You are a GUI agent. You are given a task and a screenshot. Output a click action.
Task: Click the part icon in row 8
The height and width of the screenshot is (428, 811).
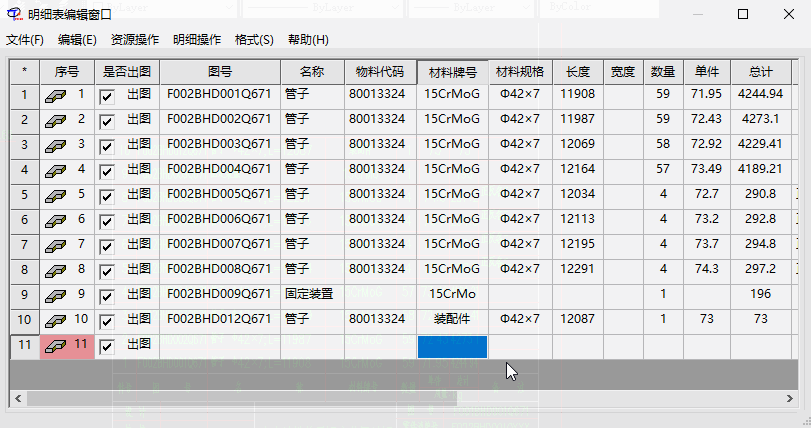(x=55, y=271)
